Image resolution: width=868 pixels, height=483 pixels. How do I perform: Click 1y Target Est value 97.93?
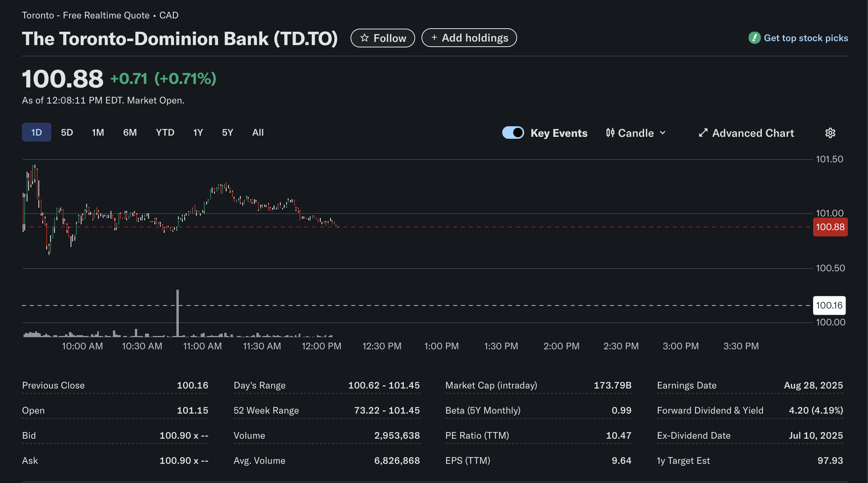(x=830, y=461)
